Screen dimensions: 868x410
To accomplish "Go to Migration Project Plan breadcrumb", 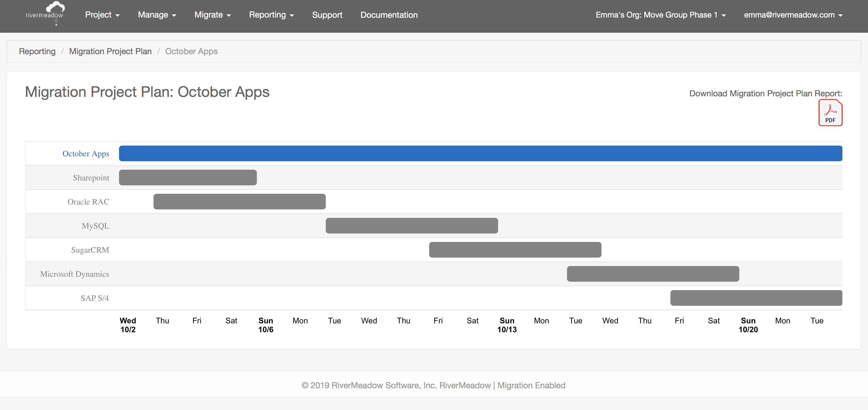I will tap(110, 51).
